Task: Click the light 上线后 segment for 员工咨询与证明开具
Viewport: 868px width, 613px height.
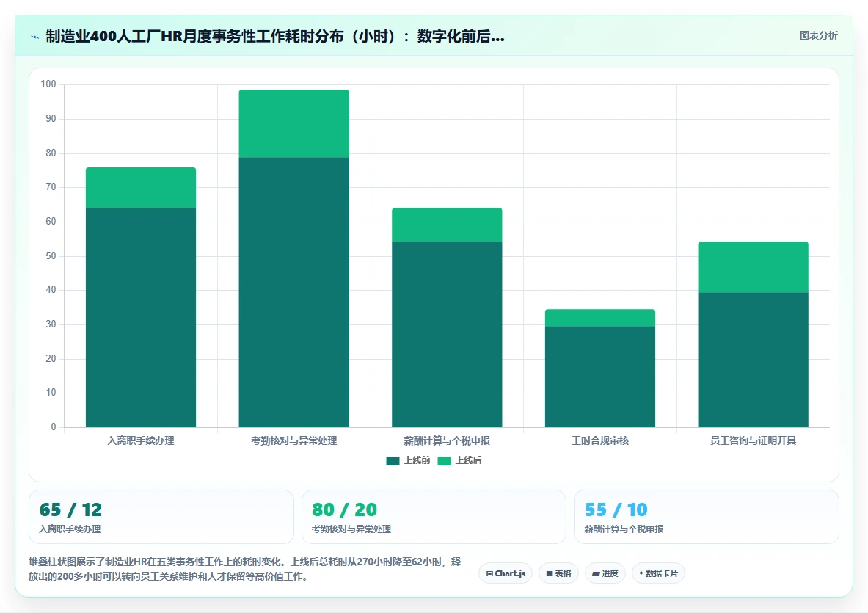Action: (x=753, y=267)
